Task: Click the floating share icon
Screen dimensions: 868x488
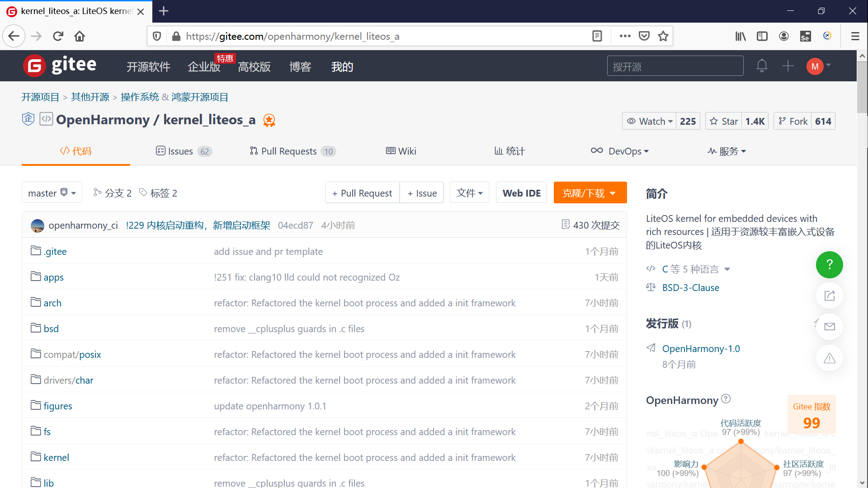Action: [x=829, y=296]
